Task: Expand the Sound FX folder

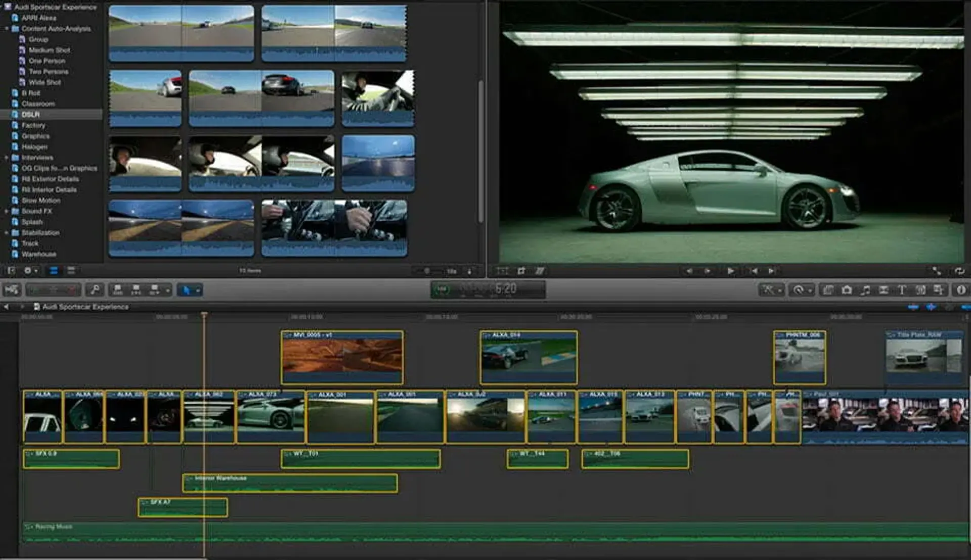Action: [x=7, y=211]
